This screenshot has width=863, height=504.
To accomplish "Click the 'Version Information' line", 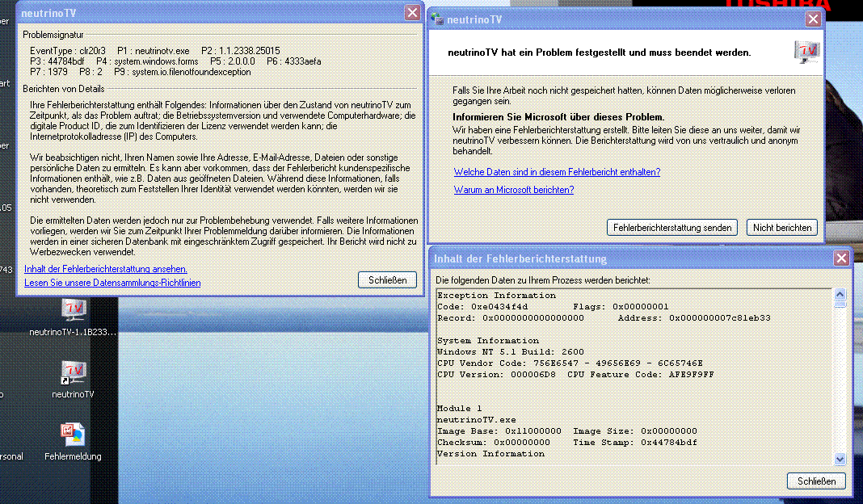I will click(x=490, y=454).
